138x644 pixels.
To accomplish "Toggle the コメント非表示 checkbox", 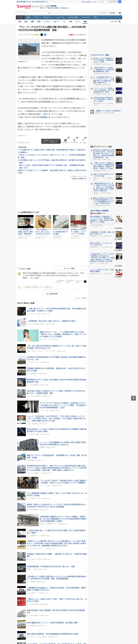I will click(75, 298).
